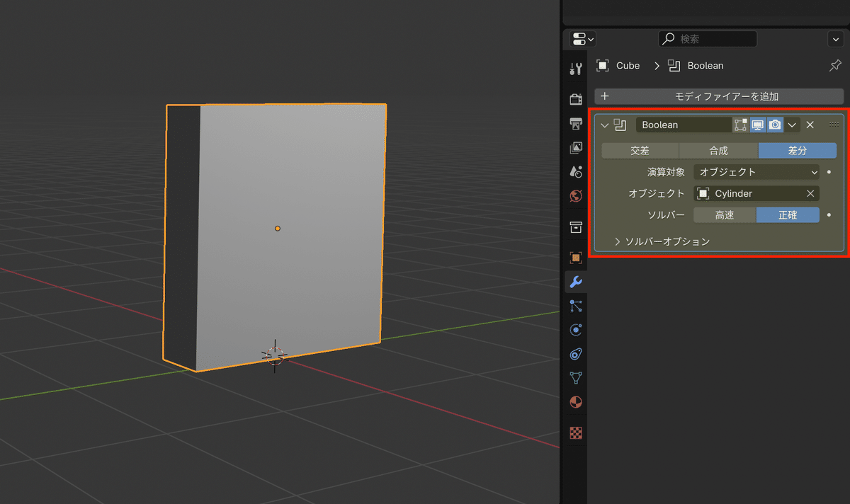The height and width of the screenshot is (504, 850).
Task: Click the Boolean breadcrumb label
Action: coord(705,66)
